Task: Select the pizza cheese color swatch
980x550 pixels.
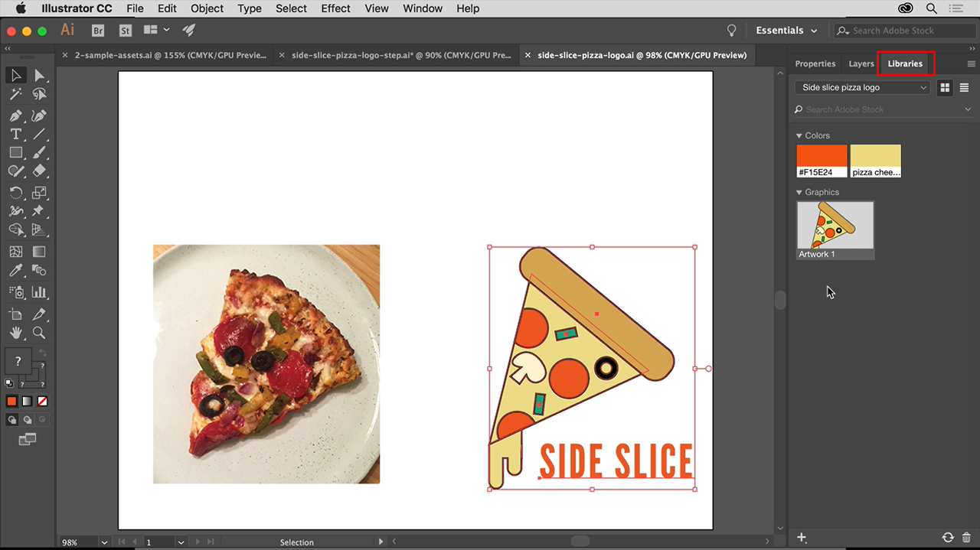Action: tap(875, 161)
